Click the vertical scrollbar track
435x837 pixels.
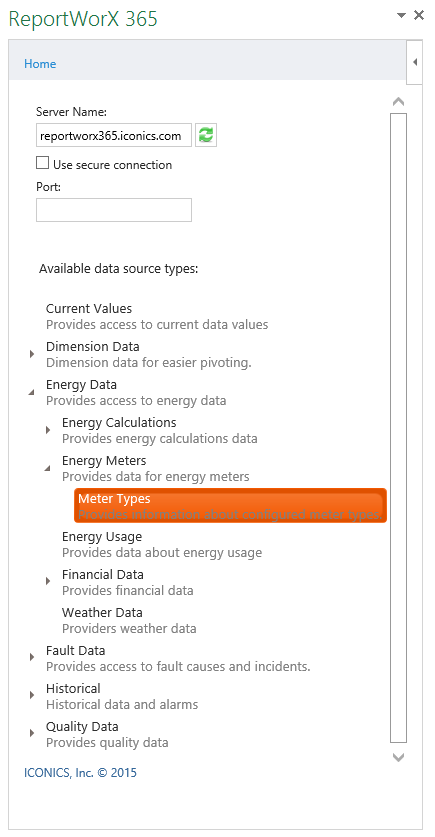[398, 428]
